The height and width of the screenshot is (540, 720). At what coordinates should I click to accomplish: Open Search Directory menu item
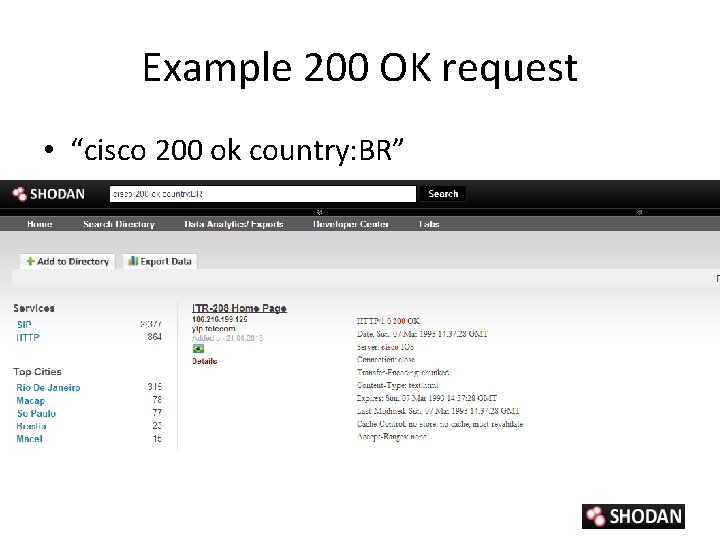pyautogui.click(x=118, y=224)
